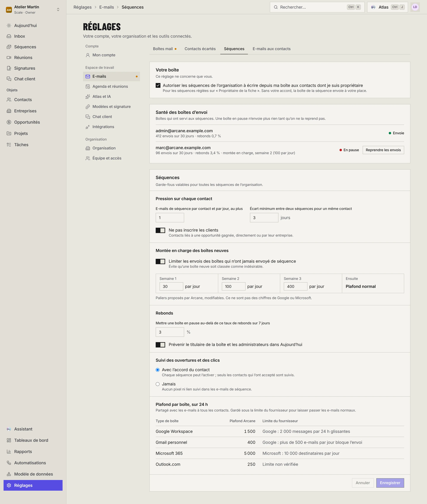Open Équipe et accès settings section

[x=111, y=158]
